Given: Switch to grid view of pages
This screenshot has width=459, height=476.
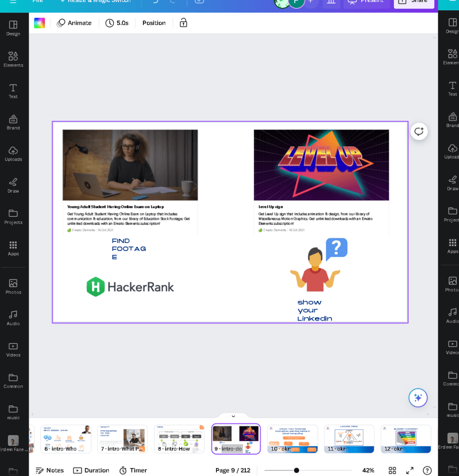Looking at the screenshot, I should 392,470.
